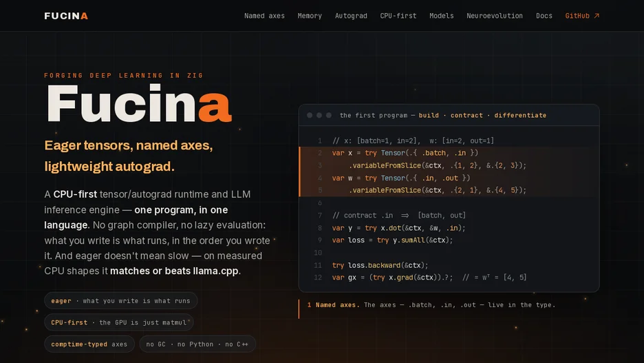Click 'lightweight autograd.' heading line
Viewport: 644px width, 363px height.
tap(109, 167)
